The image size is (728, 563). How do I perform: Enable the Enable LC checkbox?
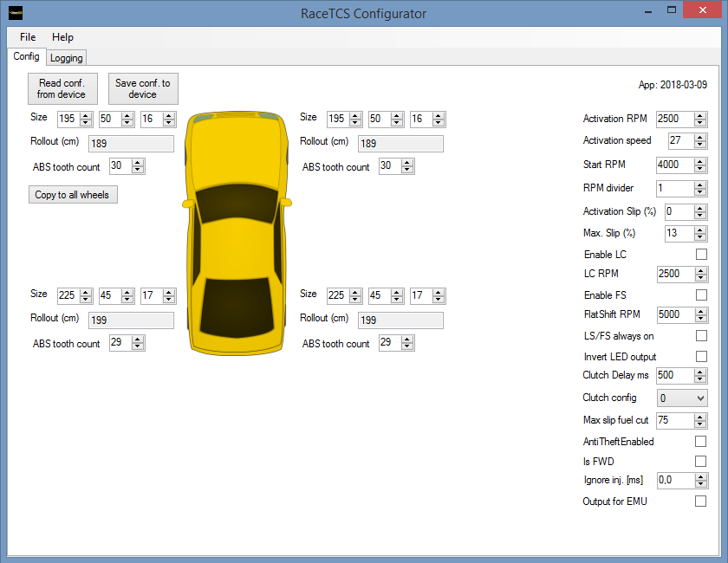[701, 255]
